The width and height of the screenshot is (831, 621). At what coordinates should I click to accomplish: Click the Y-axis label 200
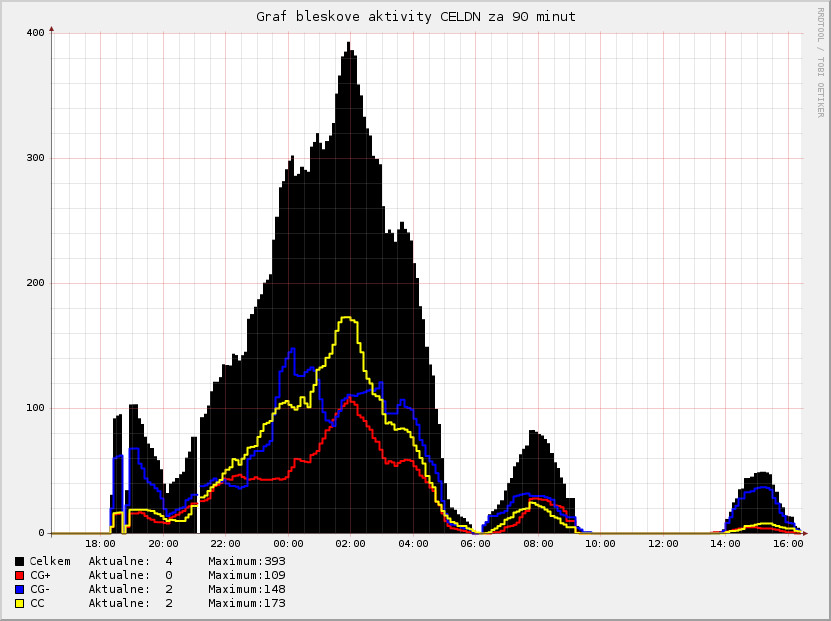click(36, 283)
